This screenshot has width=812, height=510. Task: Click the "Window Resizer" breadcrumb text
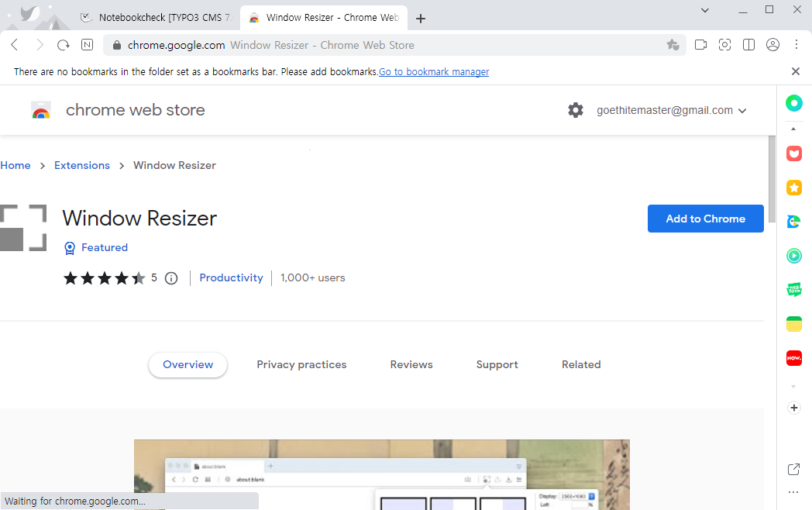pos(174,165)
